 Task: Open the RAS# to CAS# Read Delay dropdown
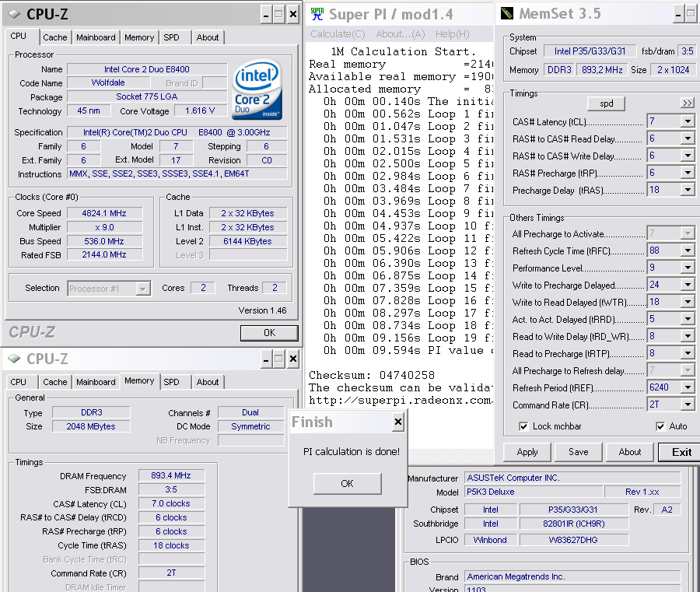tap(688, 138)
